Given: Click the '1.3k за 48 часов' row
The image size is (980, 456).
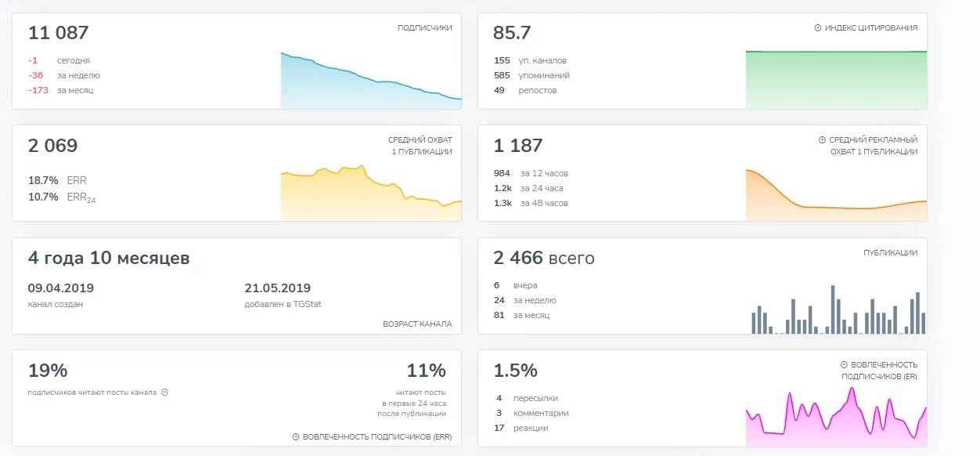Looking at the screenshot, I should pyautogui.click(x=531, y=203).
